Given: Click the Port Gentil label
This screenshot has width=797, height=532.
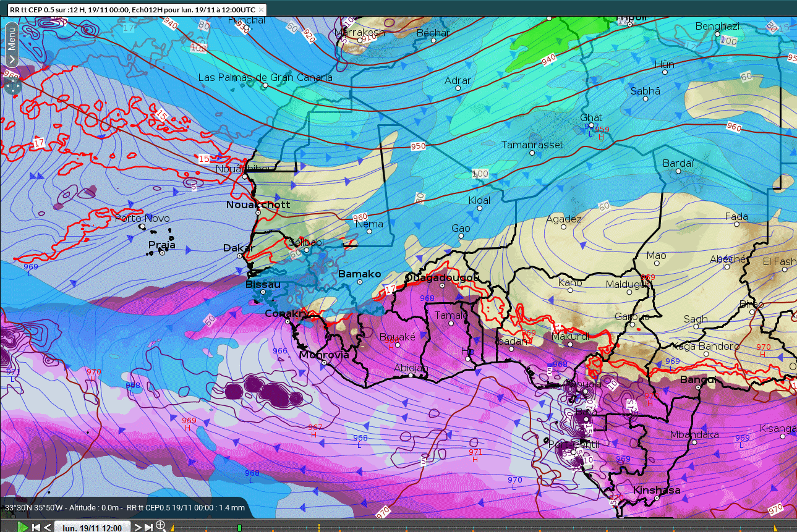Looking at the screenshot, I should [574, 444].
